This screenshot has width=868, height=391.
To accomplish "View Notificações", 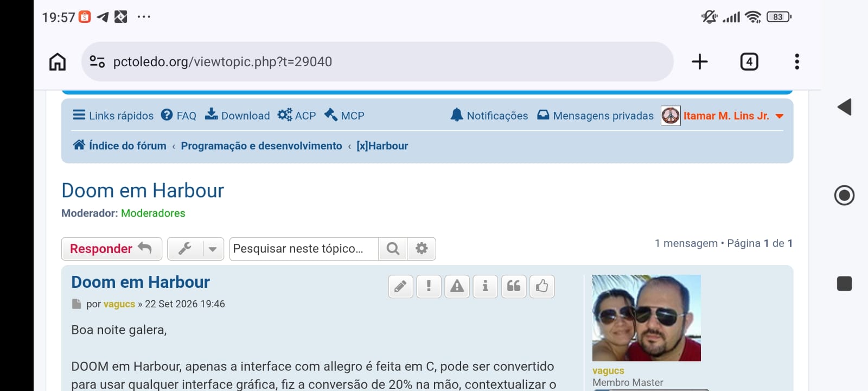I will pos(489,116).
